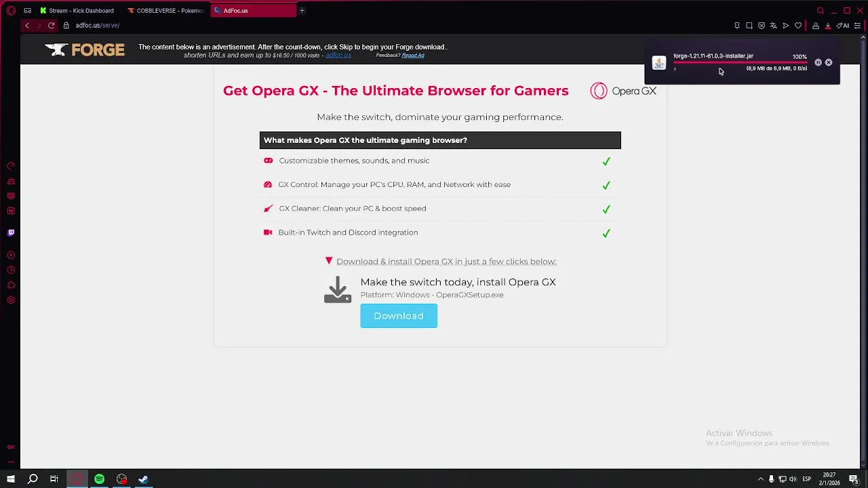868x488 pixels.
Task: Show hidden system tray icons
Action: click(x=760, y=479)
